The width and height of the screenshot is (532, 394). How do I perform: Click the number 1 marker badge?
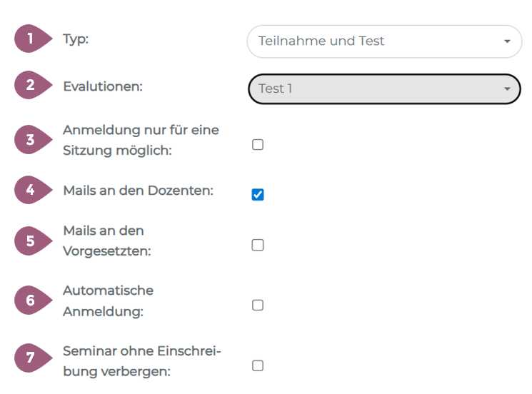pyautogui.click(x=30, y=39)
